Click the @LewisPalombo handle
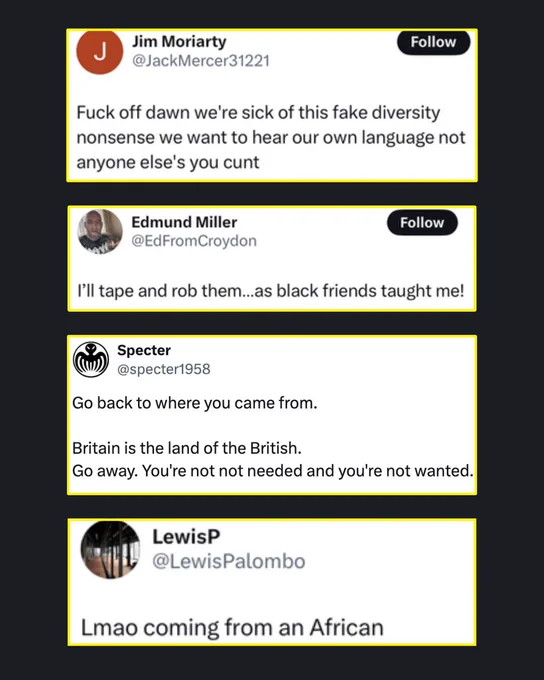Viewport: 544px width, 680px height. click(x=229, y=561)
